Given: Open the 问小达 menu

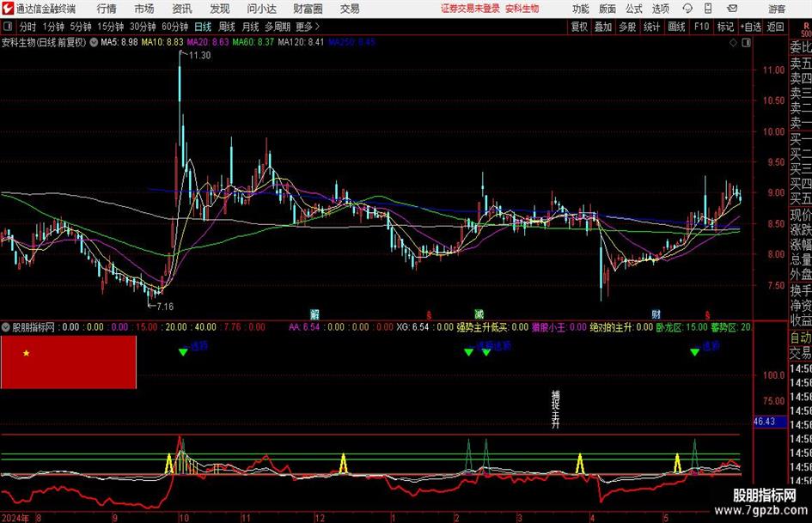Looking at the screenshot, I should [261, 9].
